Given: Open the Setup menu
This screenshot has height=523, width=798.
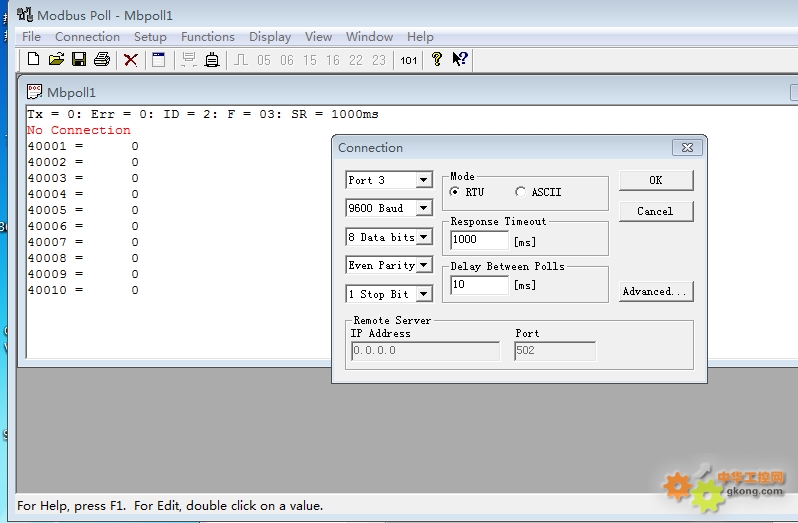Looking at the screenshot, I should [150, 37].
